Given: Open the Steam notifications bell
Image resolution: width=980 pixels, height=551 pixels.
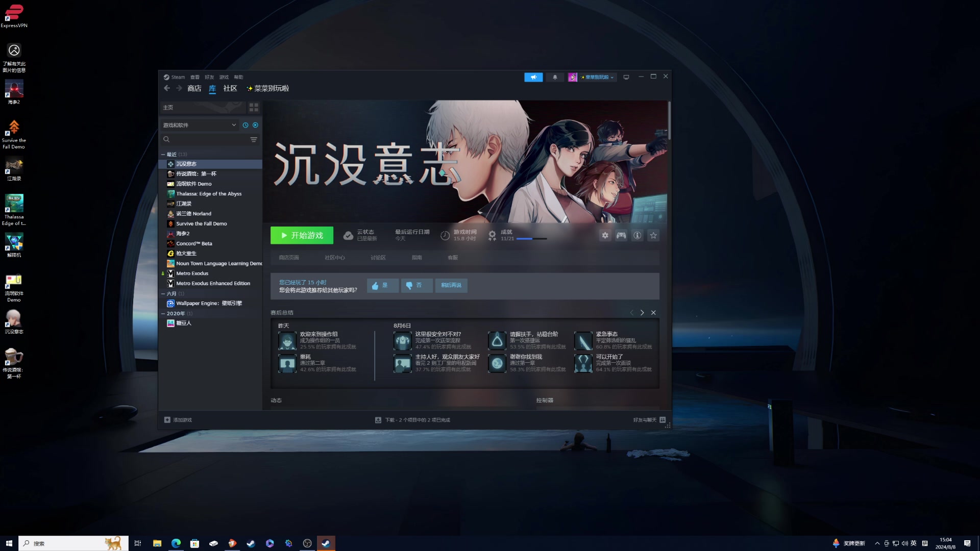Looking at the screenshot, I should (555, 77).
